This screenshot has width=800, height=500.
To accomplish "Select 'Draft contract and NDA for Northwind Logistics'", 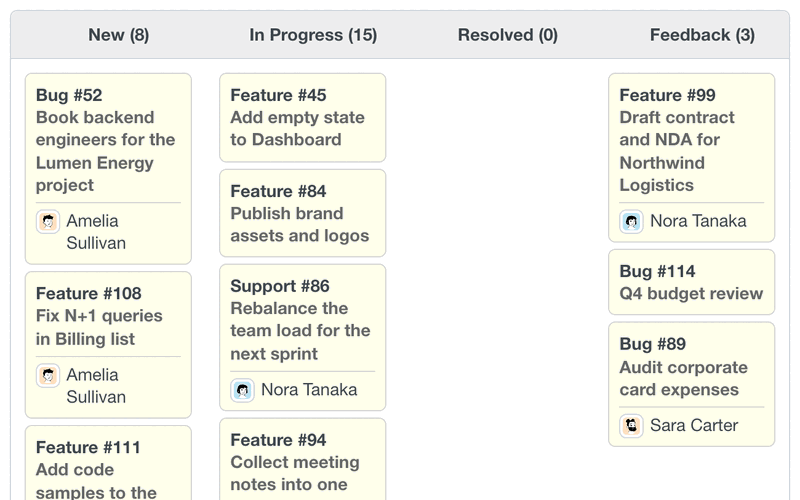I will 677,152.
